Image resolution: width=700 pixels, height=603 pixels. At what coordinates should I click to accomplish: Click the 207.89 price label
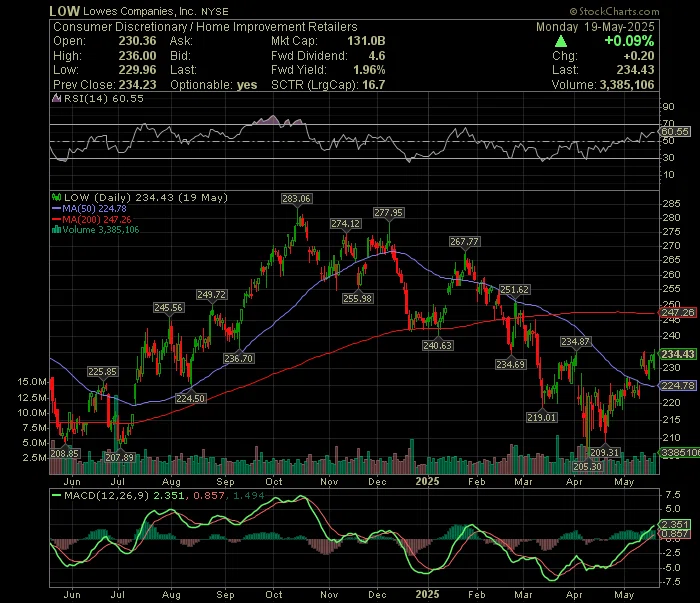coord(120,457)
